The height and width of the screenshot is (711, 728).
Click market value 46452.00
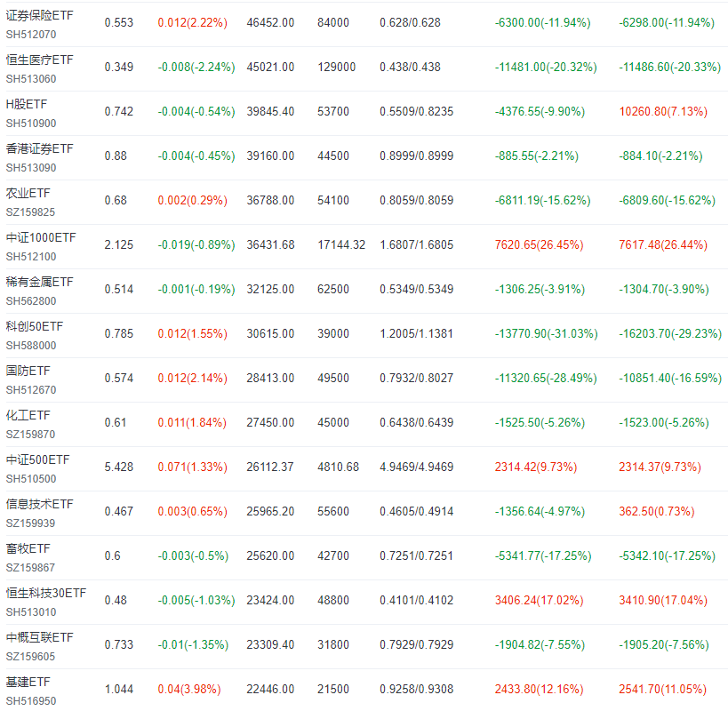pos(270,23)
